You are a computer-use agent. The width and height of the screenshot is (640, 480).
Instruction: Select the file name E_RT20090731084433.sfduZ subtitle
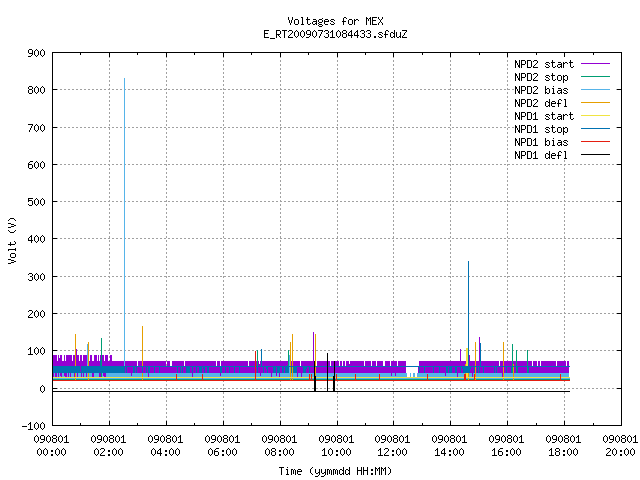coord(335,34)
